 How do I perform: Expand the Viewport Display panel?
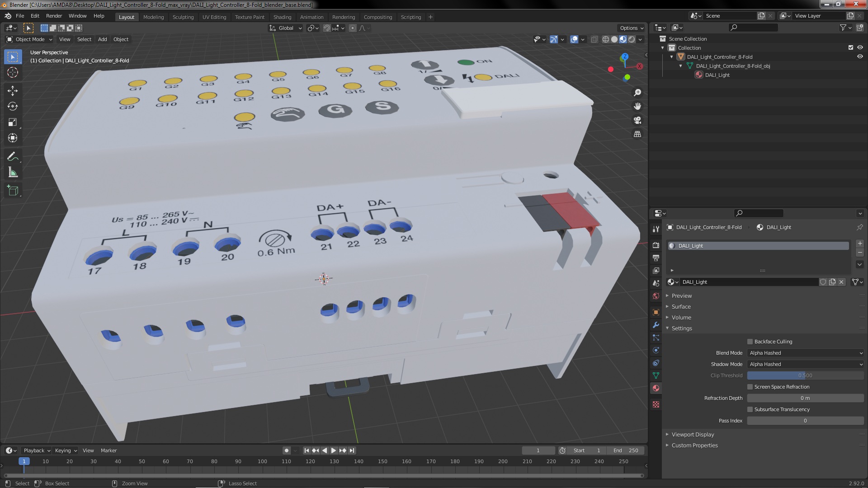tap(693, 435)
